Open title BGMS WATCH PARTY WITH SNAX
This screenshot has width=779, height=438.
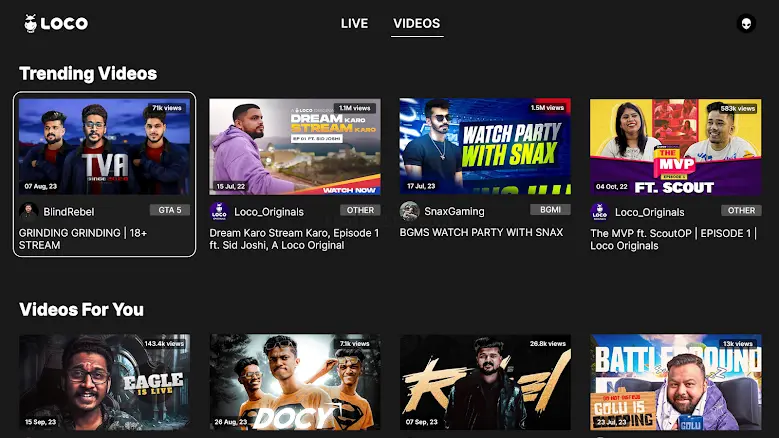(481, 232)
